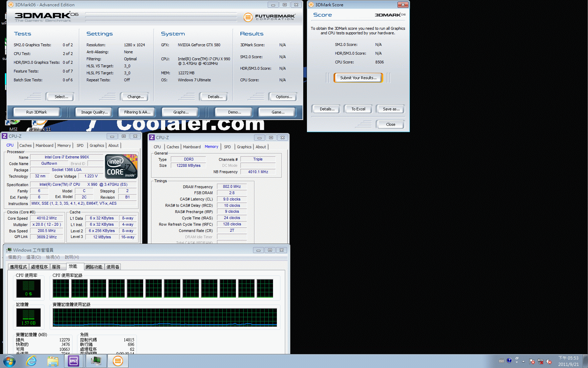This screenshot has width=588, height=368.
Task: Switch to Caches tab in left CPU-Z
Action: coord(26,145)
